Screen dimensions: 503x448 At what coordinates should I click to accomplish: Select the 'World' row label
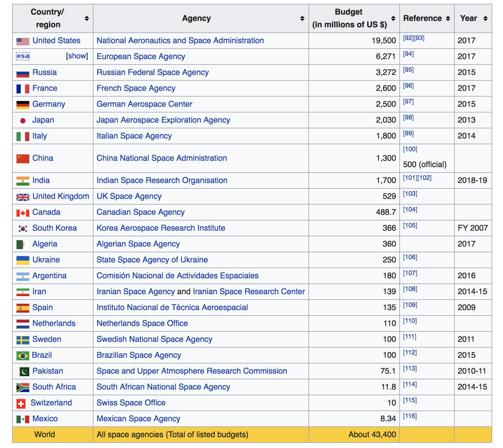point(45,435)
